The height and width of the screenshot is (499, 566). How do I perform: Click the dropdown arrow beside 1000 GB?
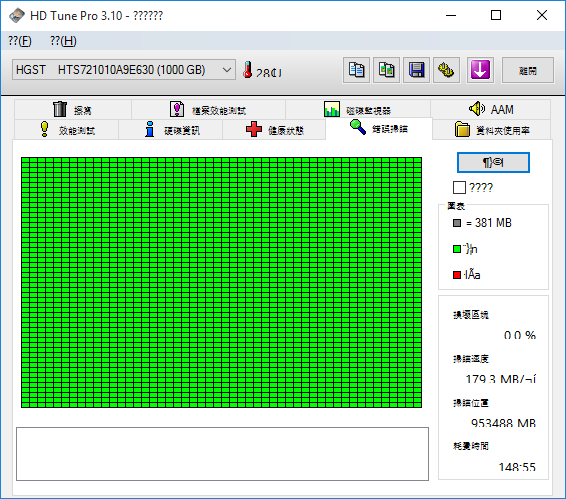[227, 70]
